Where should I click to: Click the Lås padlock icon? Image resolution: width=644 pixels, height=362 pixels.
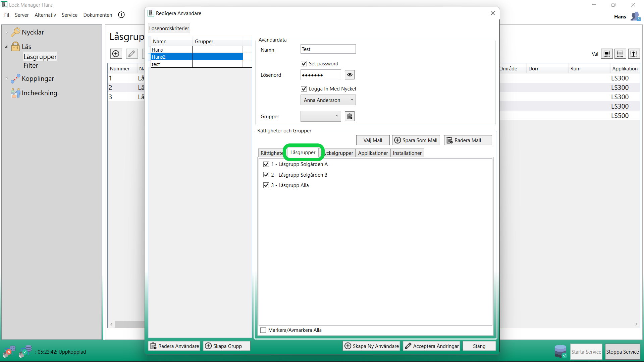click(x=15, y=46)
